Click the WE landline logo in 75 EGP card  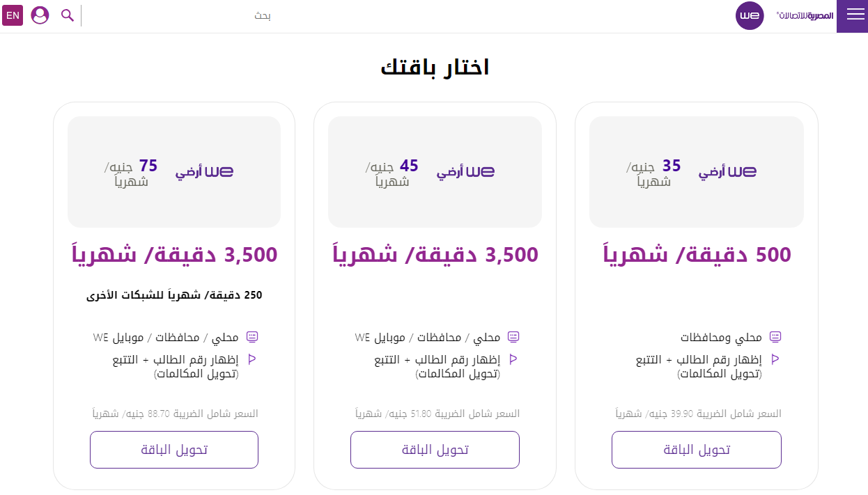[x=204, y=172]
